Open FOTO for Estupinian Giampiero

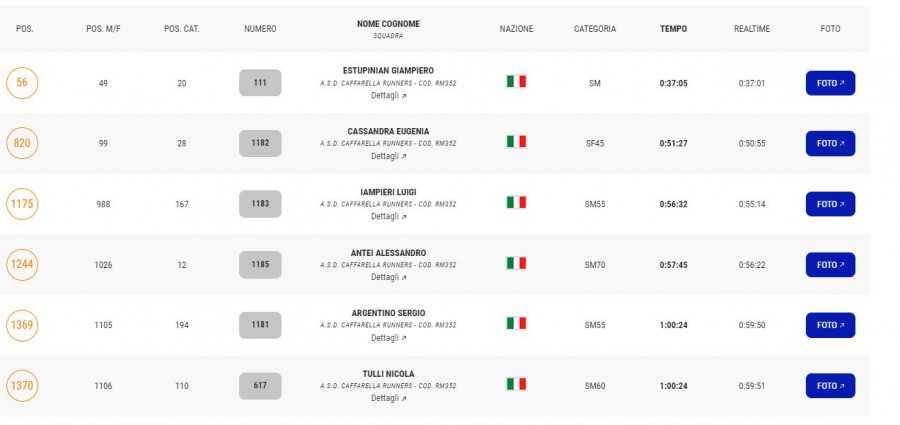coord(830,83)
